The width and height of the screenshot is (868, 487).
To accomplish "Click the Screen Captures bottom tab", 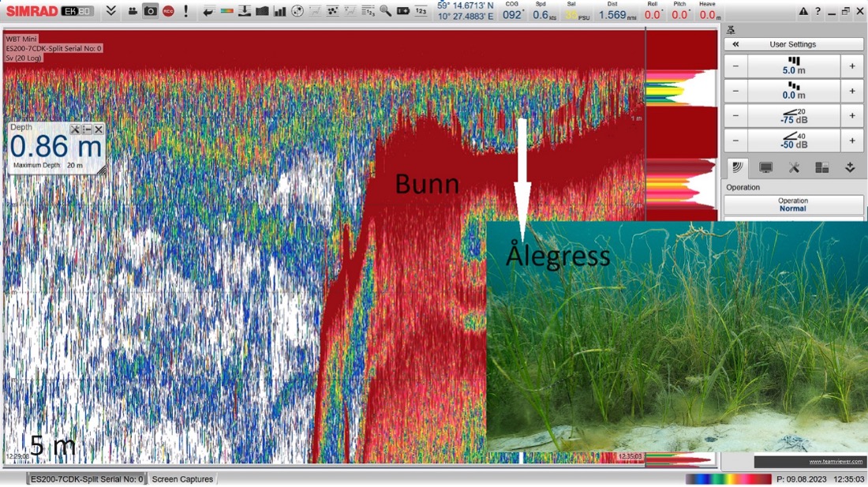I will point(182,479).
